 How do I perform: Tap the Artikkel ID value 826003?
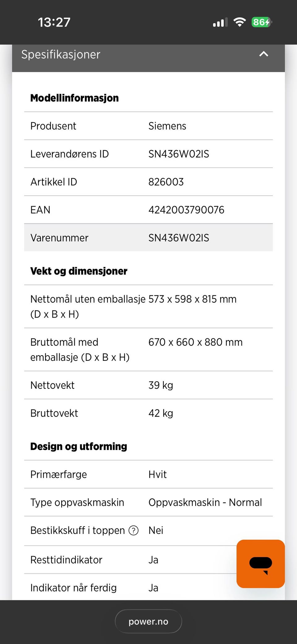point(166,182)
